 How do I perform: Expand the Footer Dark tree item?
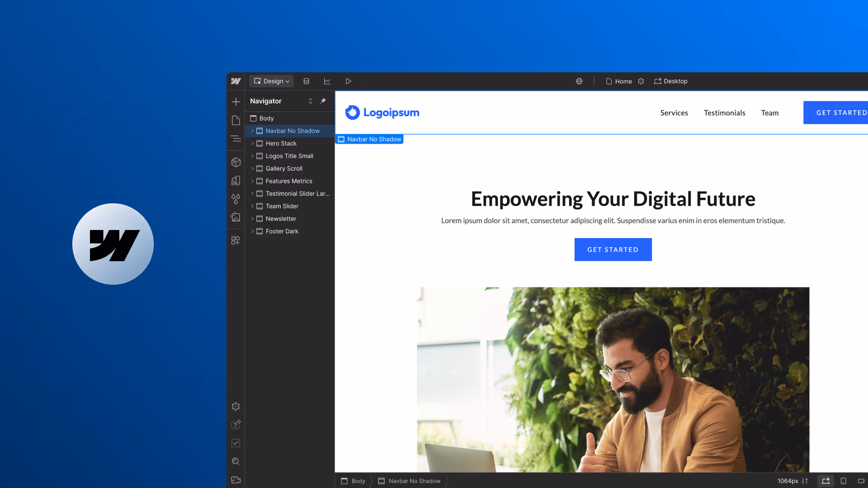[252, 231]
